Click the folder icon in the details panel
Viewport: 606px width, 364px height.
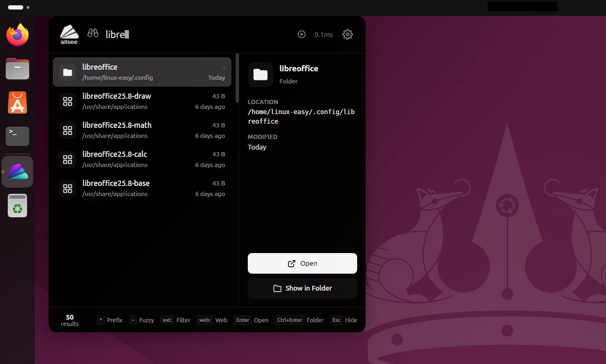[260, 74]
